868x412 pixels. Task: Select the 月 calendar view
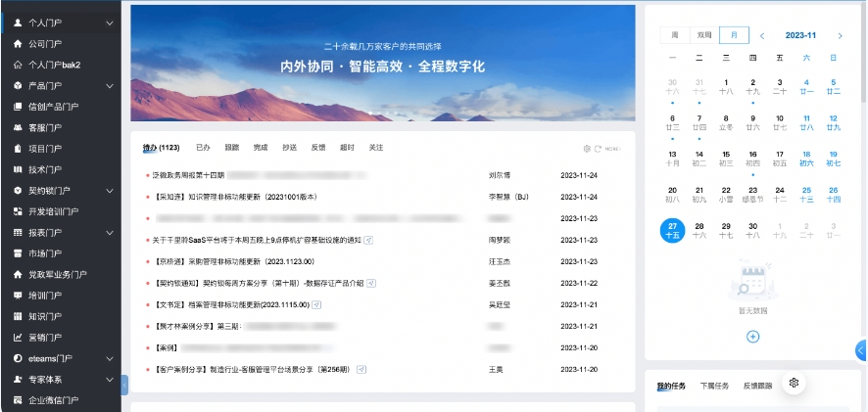[733, 35]
